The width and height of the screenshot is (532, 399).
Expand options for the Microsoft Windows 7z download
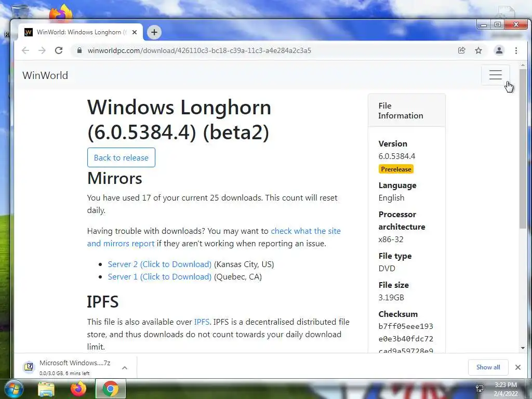125,368
